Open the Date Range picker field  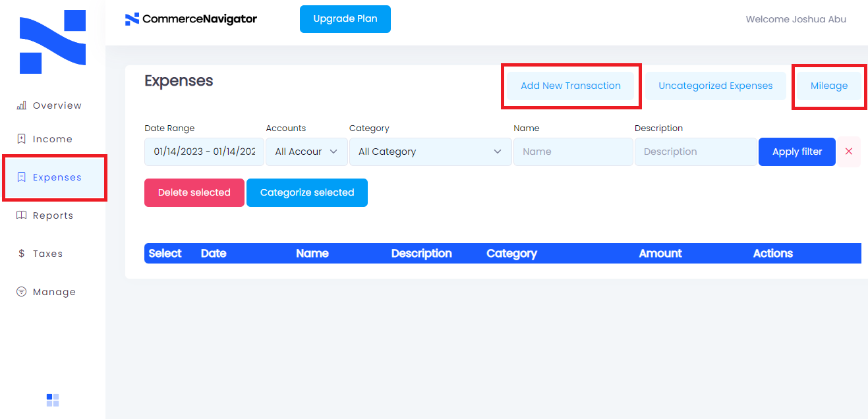tap(204, 152)
